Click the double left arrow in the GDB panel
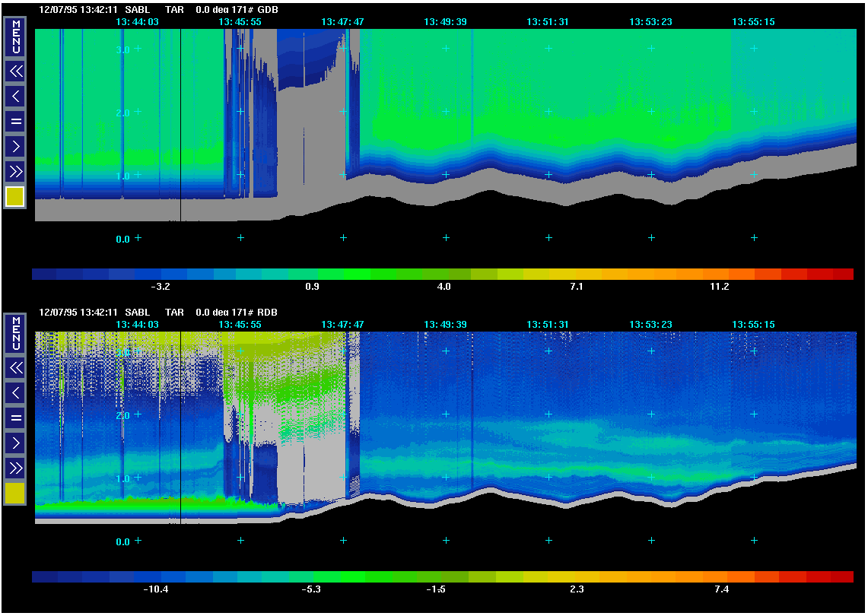Viewport: 868px width, 616px height. coord(15,71)
